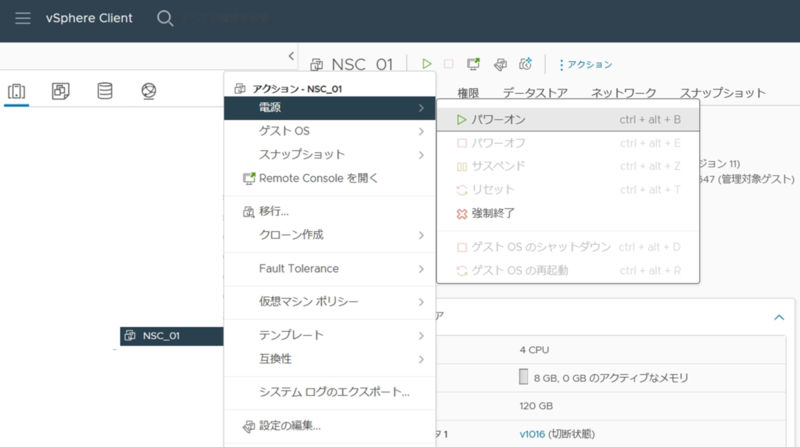
Task: Expand the スナップショット submenu in context menu
Action: tap(330, 155)
